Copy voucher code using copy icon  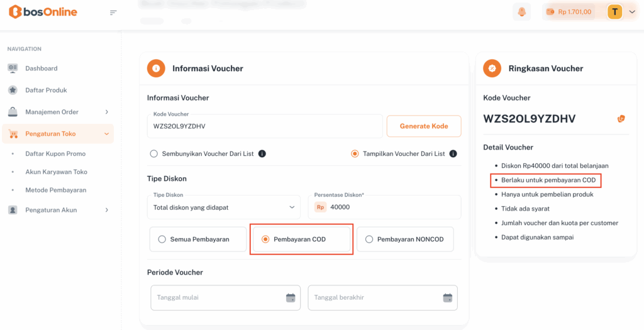pos(621,118)
